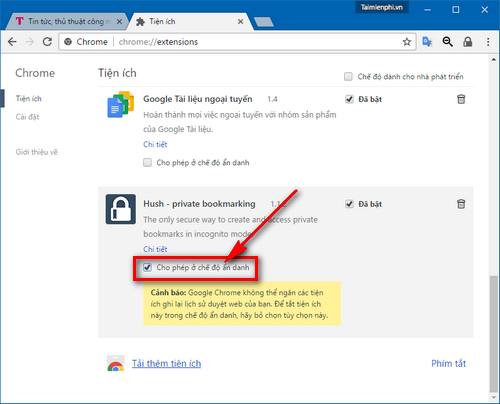Open Cài đặt in the left sidebar
The image size is (500, 404).
click(27, 117)
